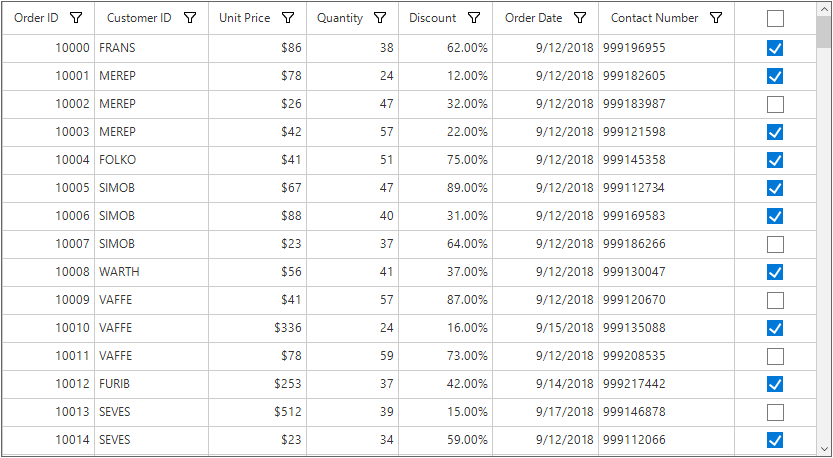833x458 pixels.
Task: Open the Order Date filter icon
Action: coord(580,18)
